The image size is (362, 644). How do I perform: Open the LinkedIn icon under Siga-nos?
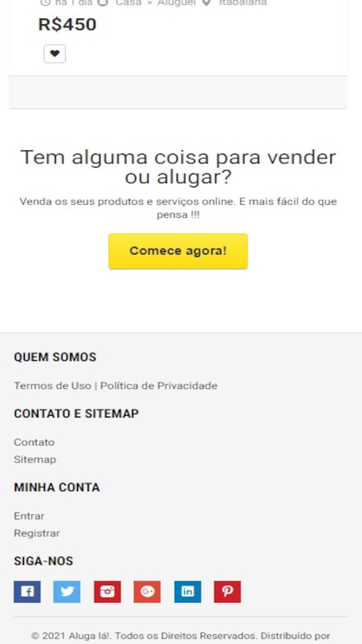(x=188, y=592)
